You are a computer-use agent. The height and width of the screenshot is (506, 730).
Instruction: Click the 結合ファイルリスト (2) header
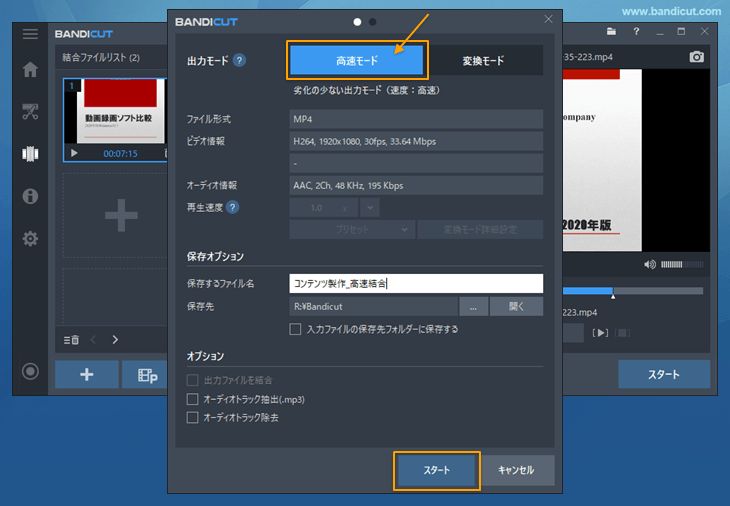101,58
